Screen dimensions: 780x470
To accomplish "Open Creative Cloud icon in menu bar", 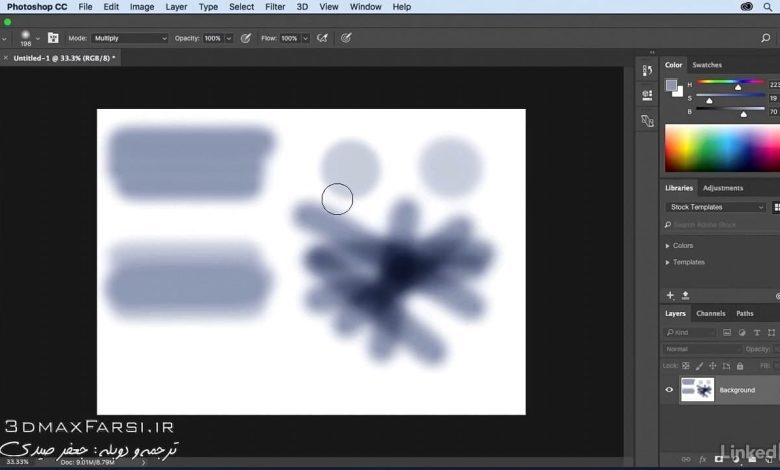I will 747,6.
